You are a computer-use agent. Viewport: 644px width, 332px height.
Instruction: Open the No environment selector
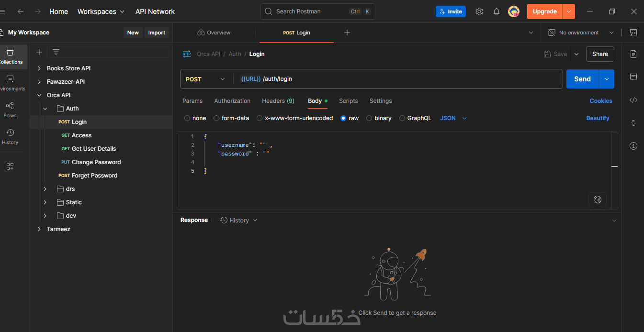(x=581, y=33)
